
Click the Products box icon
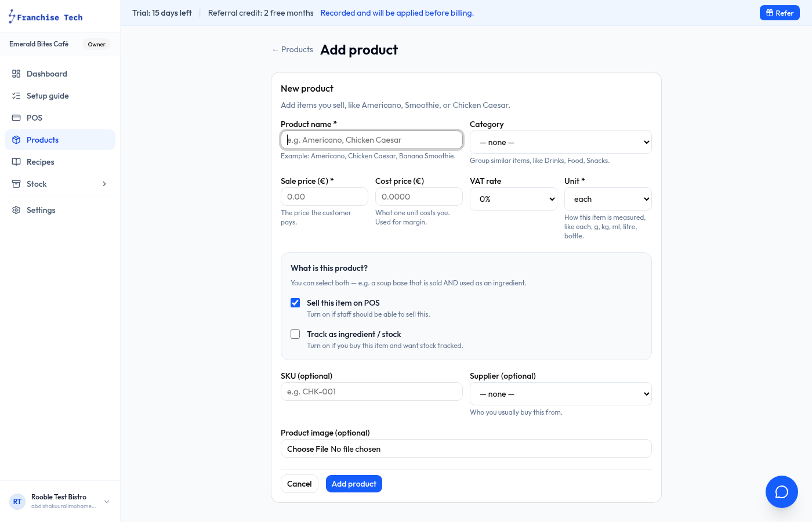[x=16, y=140]
